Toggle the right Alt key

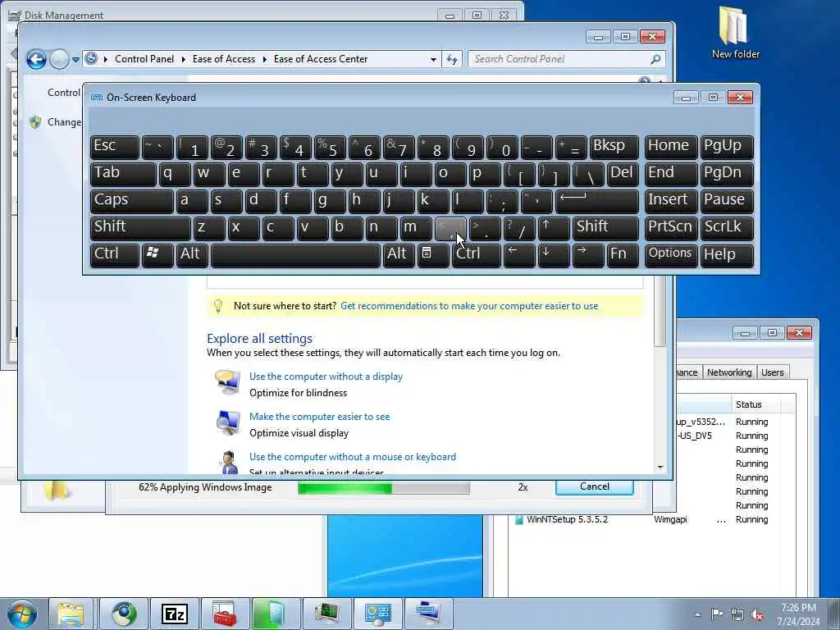(399, 255)
